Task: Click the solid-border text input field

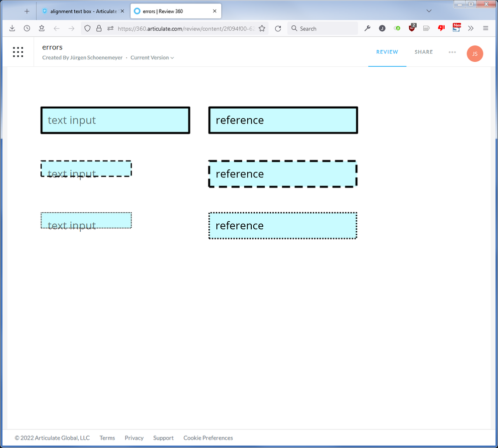Action: tap(115, 120)
